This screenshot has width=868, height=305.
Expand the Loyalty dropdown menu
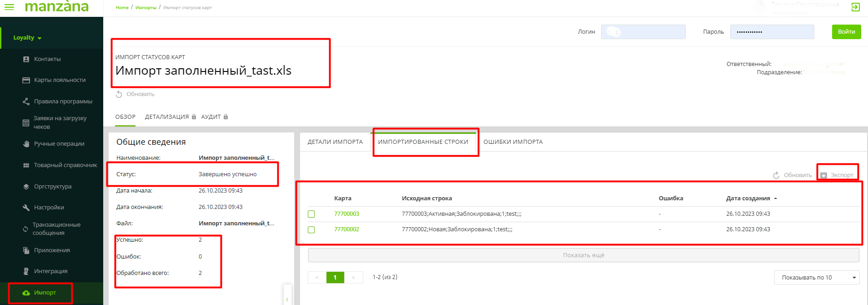click(x=27, y=38)
